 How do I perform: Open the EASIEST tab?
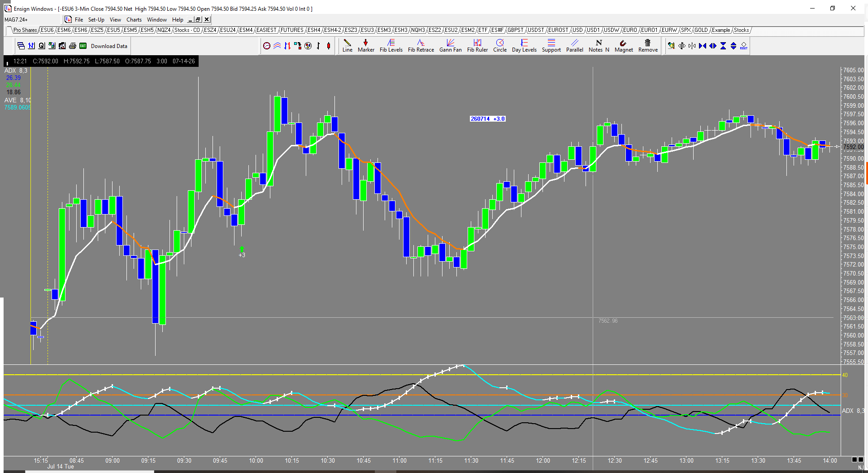[266, 30]
